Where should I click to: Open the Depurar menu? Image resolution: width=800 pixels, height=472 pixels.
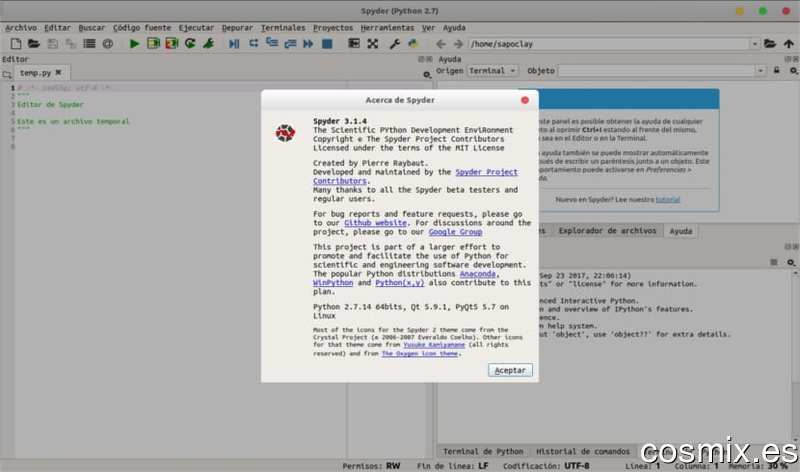(237, 28)
